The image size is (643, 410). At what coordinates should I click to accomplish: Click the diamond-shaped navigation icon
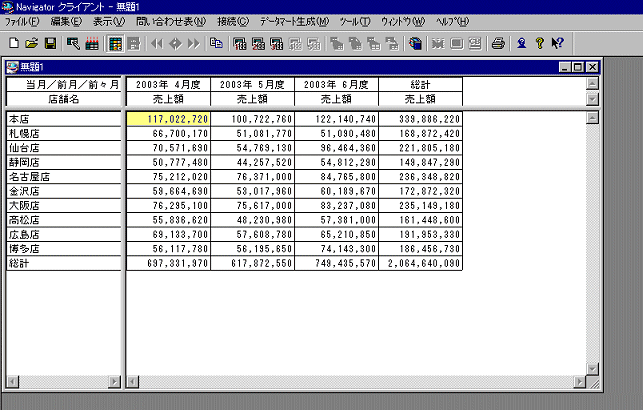176,43
